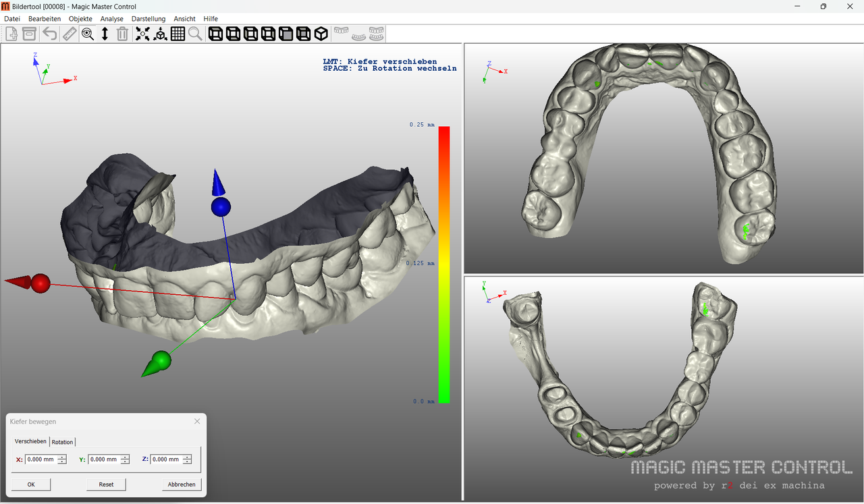Click the red X-axis gizmo sphere
Viewport: 864px width, 504px height.
point(40,283)
